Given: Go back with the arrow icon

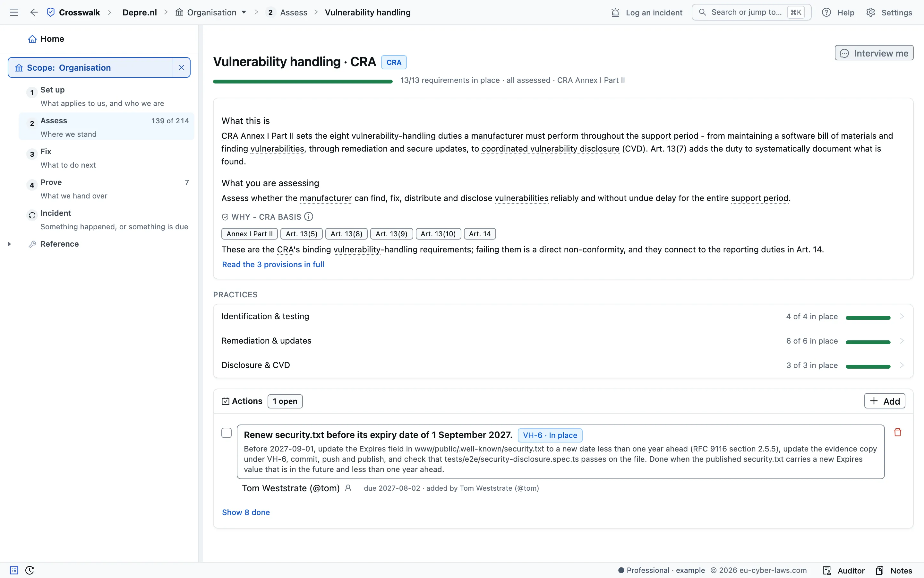Looking at the screenshot, I should click(x=34, y=12).
